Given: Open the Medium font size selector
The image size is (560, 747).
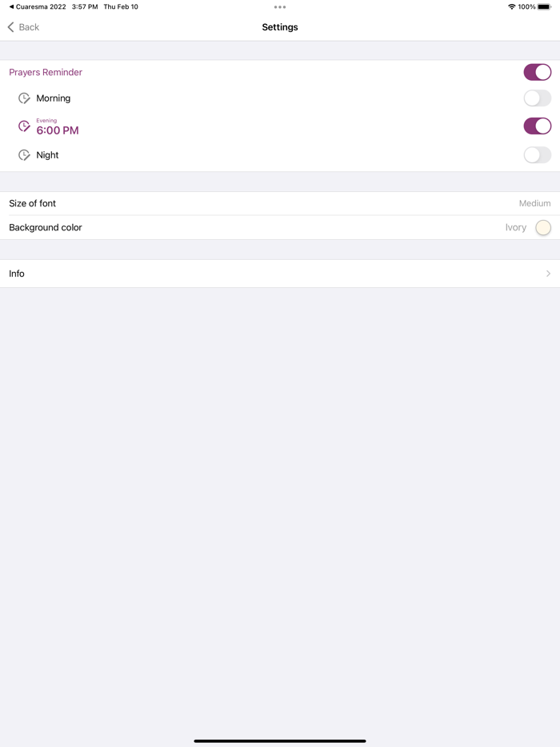Looking at the screenshot, I should (x=534, y=204).
